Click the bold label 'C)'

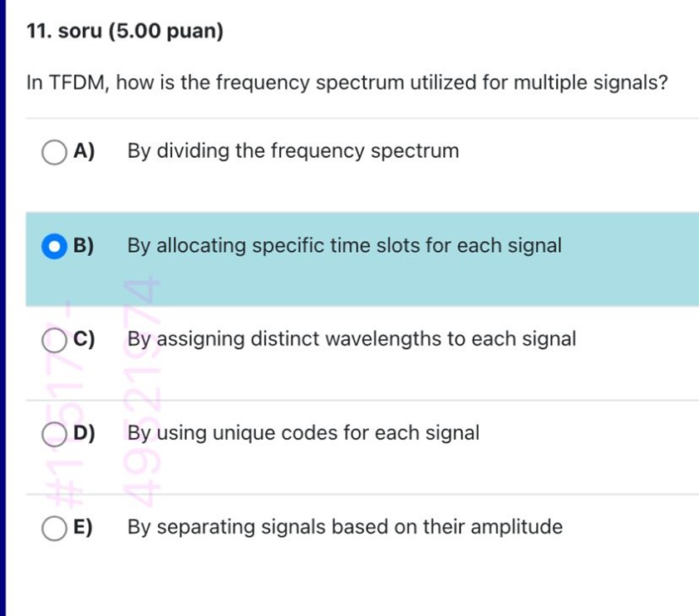(84, 339)
